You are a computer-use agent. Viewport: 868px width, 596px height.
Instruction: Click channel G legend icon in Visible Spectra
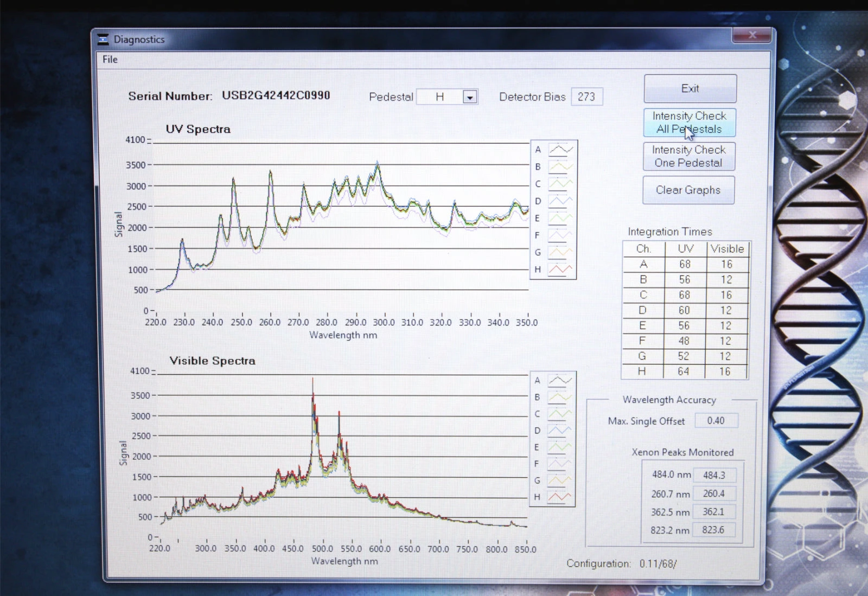pos(560,480)
